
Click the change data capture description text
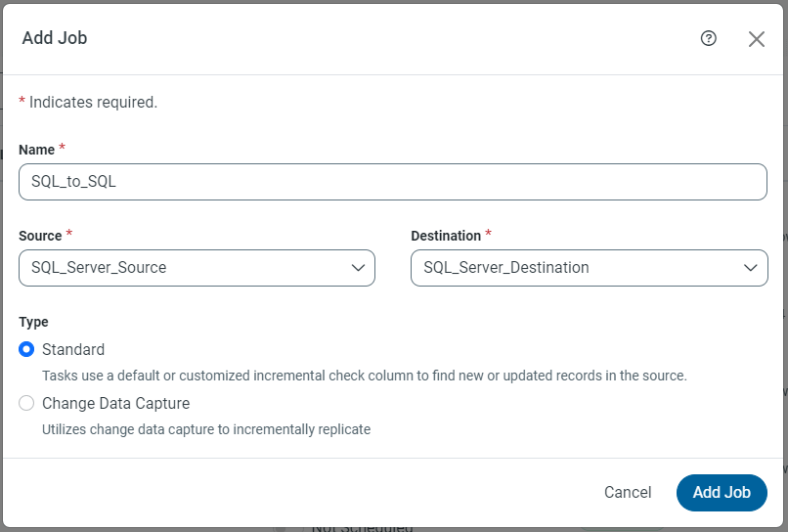[x=206, y=428]
